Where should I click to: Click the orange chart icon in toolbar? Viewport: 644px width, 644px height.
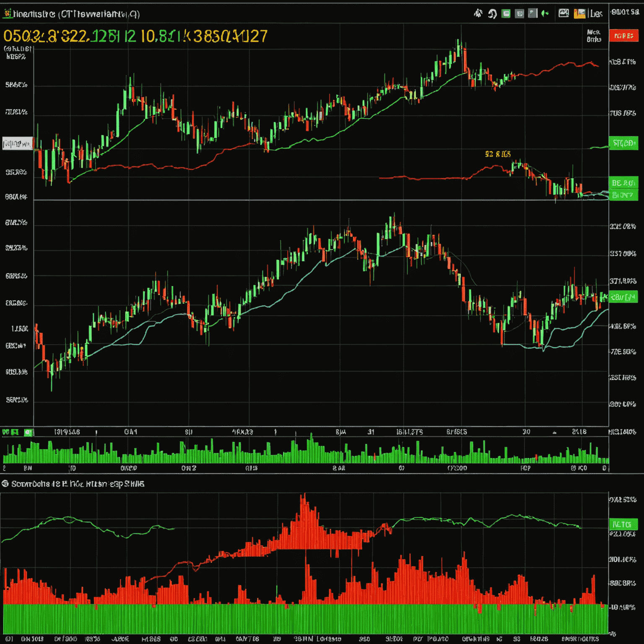(x=579, y=13)
